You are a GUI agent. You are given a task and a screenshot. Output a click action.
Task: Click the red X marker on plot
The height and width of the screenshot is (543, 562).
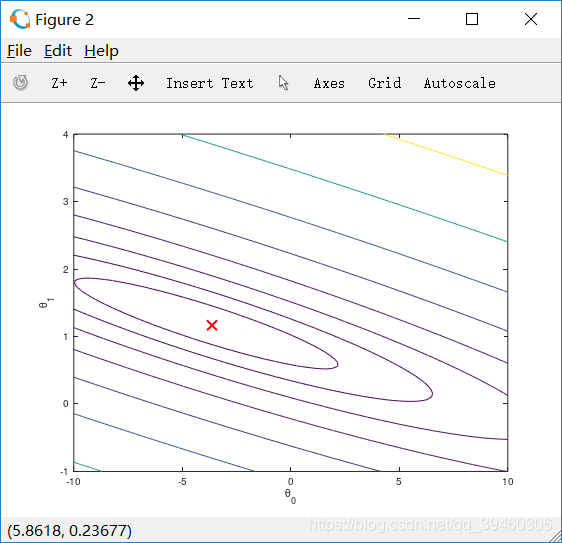tap(212, 325)
